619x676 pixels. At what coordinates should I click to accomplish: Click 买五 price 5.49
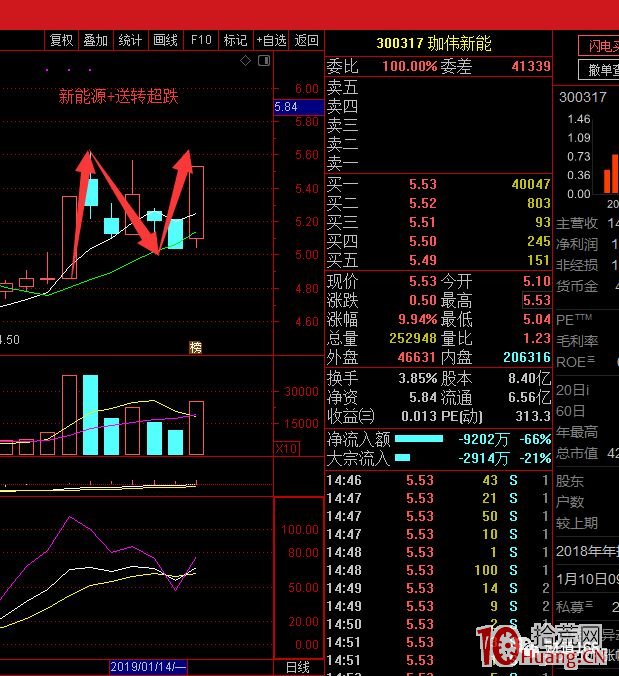[x=422, y=260]
